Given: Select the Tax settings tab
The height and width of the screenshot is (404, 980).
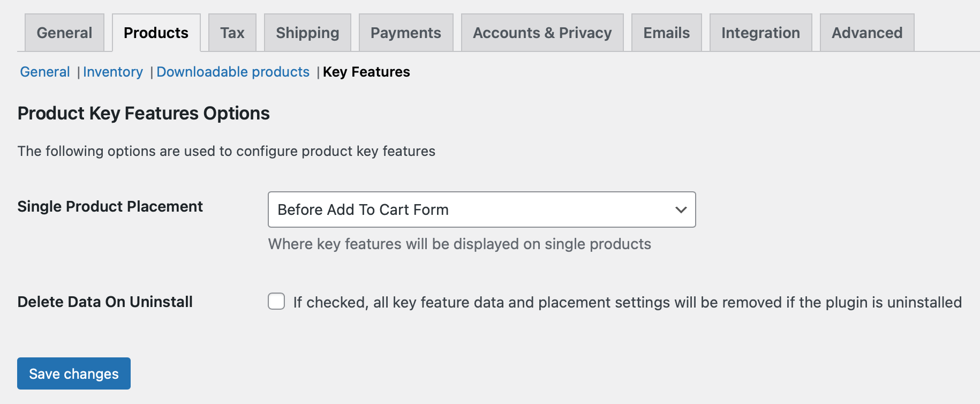Looking at the screenshot, I should coord(232,33).
